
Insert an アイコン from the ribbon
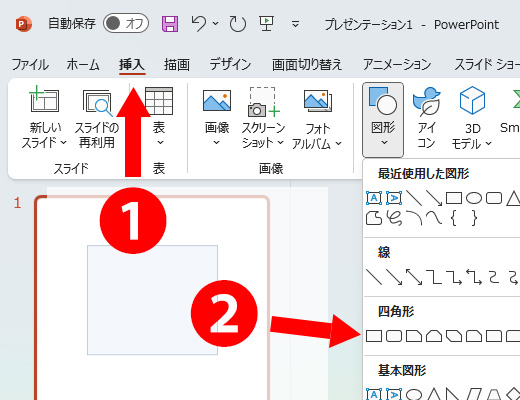coord(426,117)
